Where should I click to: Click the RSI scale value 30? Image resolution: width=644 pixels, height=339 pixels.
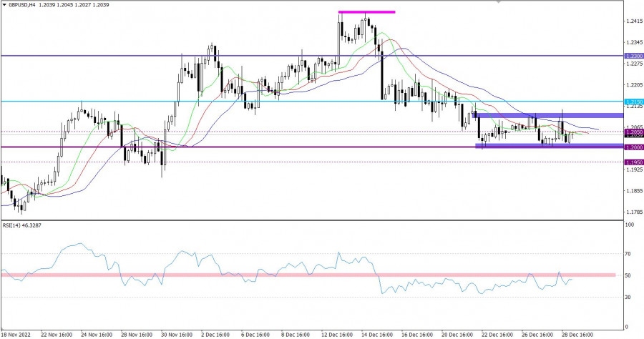pos(630,297)
